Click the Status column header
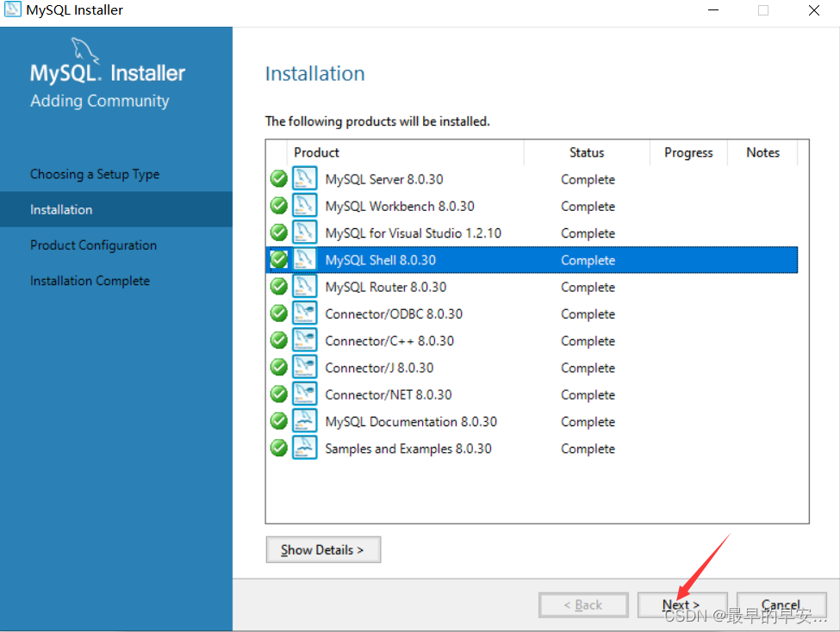 pos(587,152)
